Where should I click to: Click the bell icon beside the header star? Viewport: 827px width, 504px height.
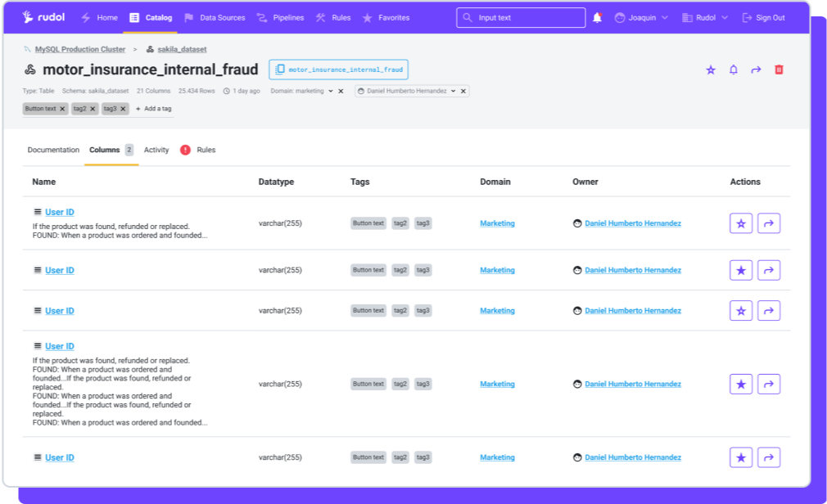pos(733,70)
